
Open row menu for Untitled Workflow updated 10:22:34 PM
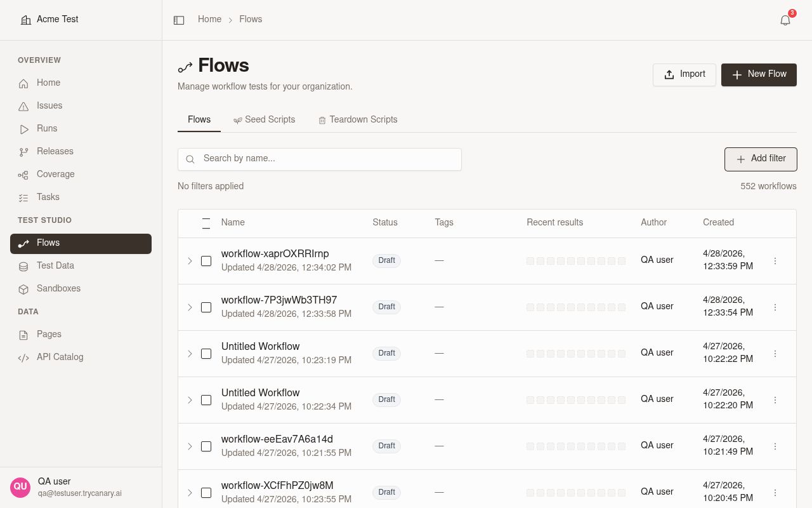[x=775, y=400]
